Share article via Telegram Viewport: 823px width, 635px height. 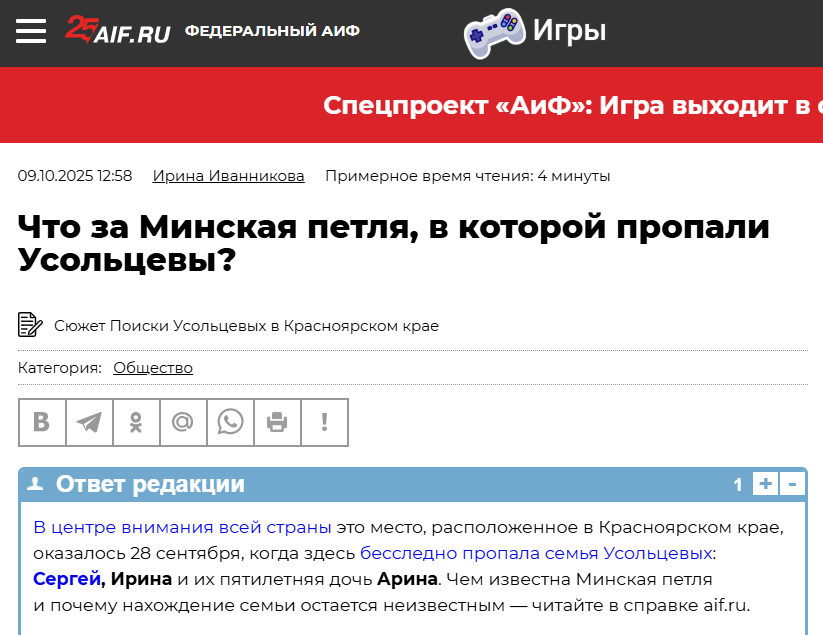pyautogui.click(x=89, y=422)
